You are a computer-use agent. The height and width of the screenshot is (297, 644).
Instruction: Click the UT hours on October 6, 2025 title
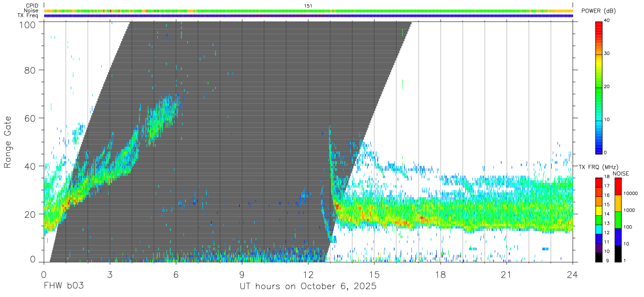click(308, 287)
